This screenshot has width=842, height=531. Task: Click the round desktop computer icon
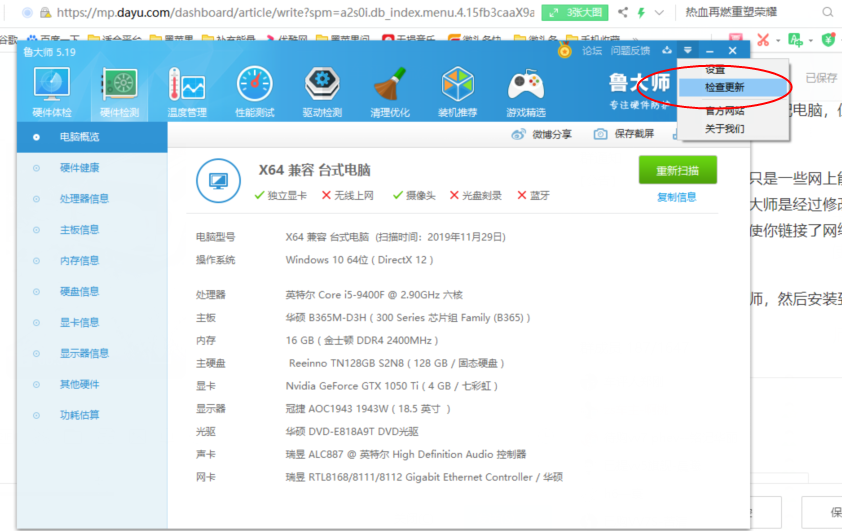click(219, 181)
